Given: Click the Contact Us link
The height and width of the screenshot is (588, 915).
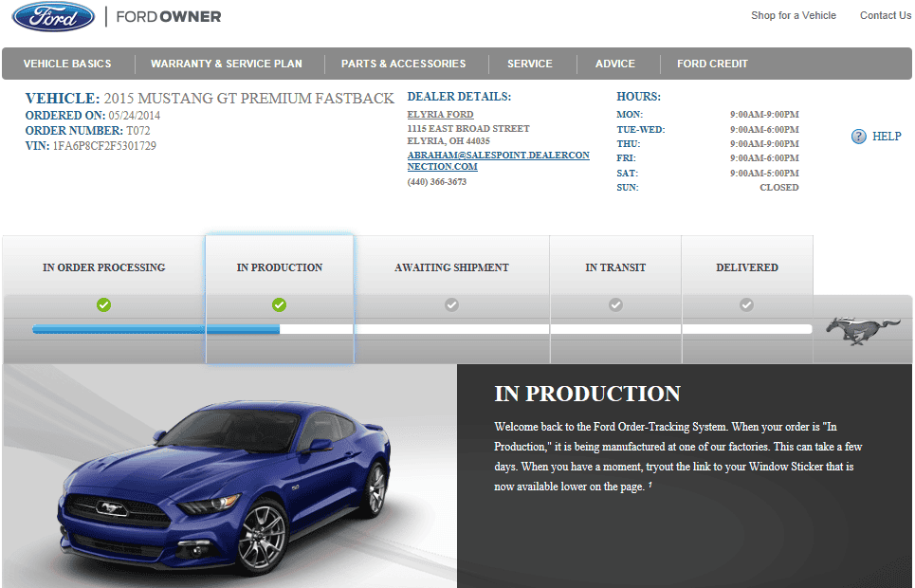Looking at the screenshot, I should 886,16.
